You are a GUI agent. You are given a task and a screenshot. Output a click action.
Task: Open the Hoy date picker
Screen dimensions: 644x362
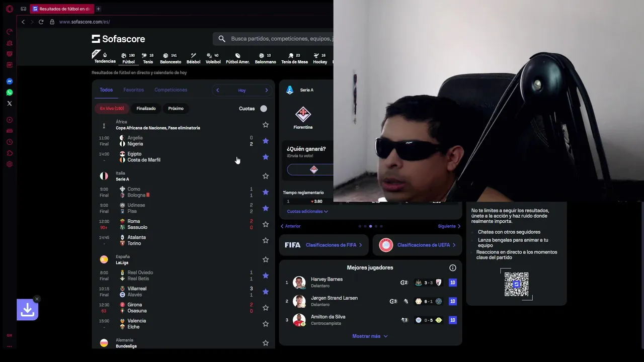pos(242,90)
